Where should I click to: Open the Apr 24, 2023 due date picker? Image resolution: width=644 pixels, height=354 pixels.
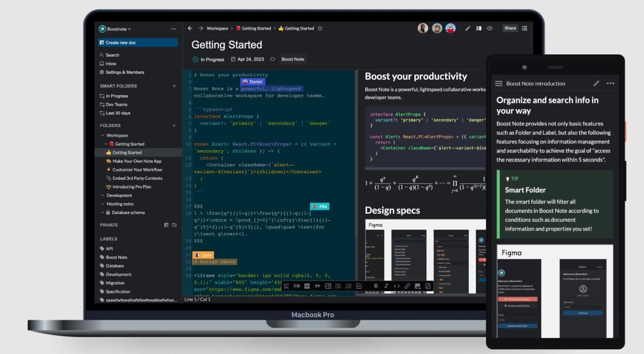coord(248,59)
